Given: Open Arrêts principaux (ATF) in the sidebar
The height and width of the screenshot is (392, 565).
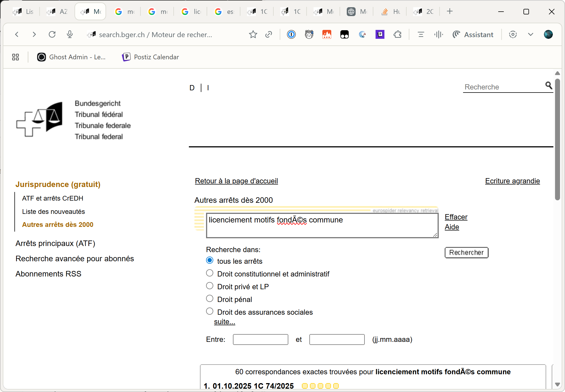Looking at the screenshot, I should pos(55,244).
